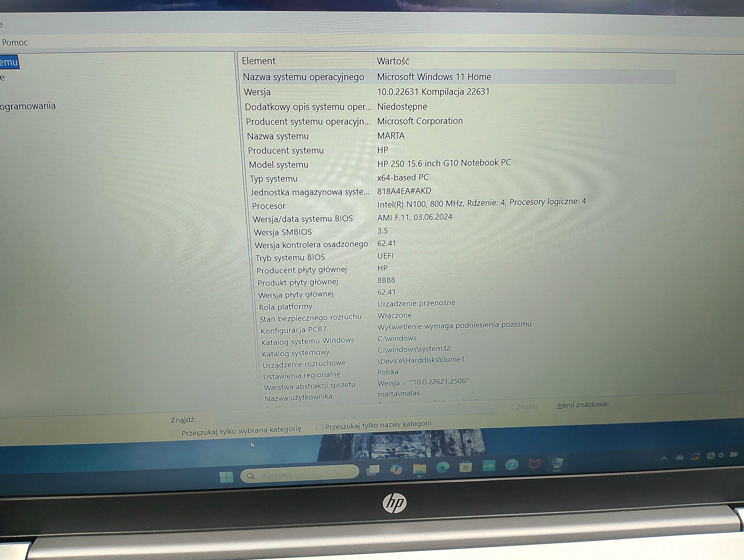Select 'x64-based PC' value
Screen dimensions: 744x560
pos(403,178)
